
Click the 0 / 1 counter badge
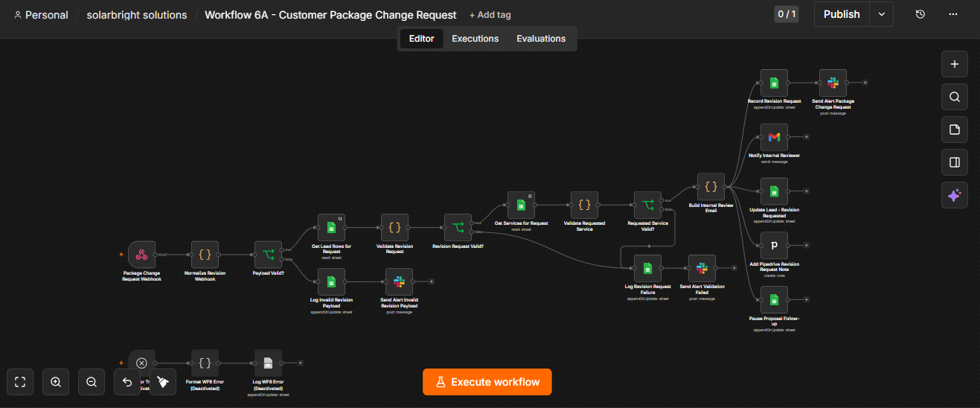(x=787, y=14)
